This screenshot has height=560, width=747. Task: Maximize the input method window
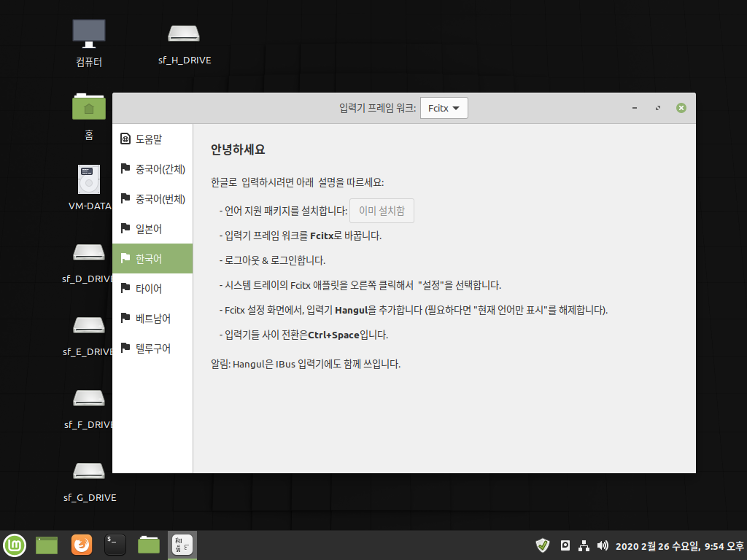pos(658,108)
